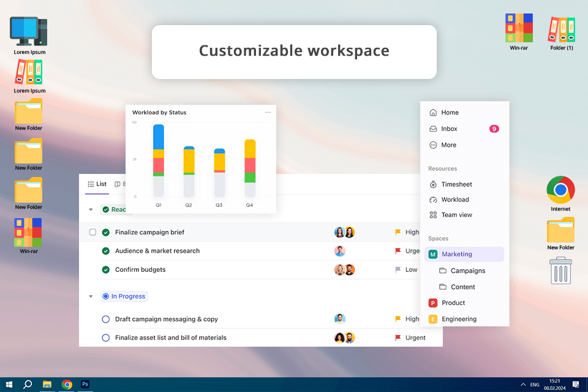Screen dimensions: 588x392
Task: Click the Campaigns folder icon
Action: point(443,271)
